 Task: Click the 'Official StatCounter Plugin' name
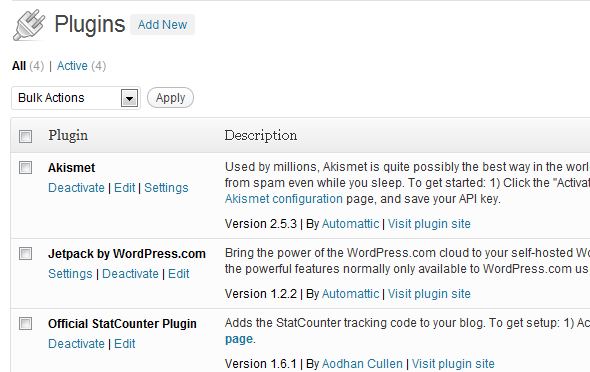pyautogui.click(x=122, y=324)
